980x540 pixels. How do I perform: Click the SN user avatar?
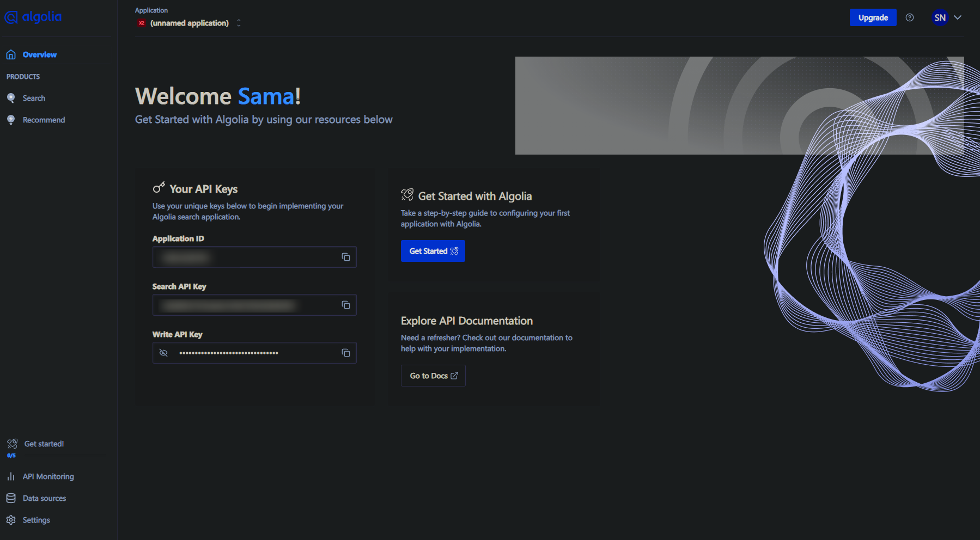point(940,17)
